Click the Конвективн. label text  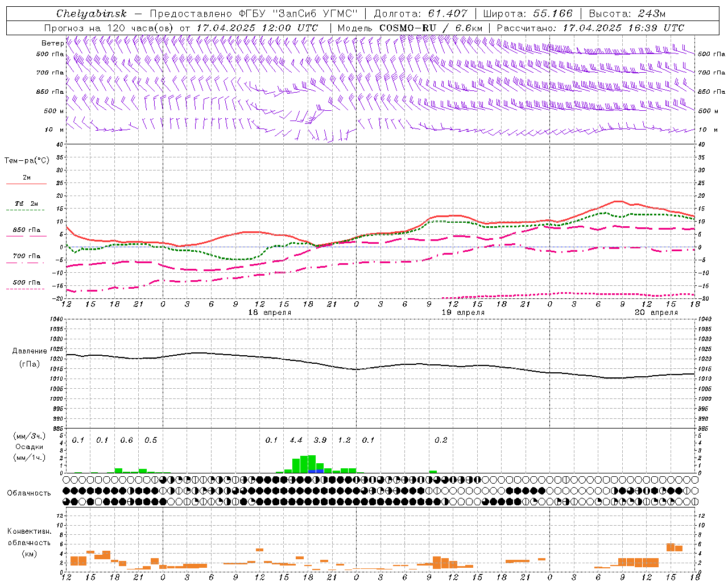[x=29, y=531]
